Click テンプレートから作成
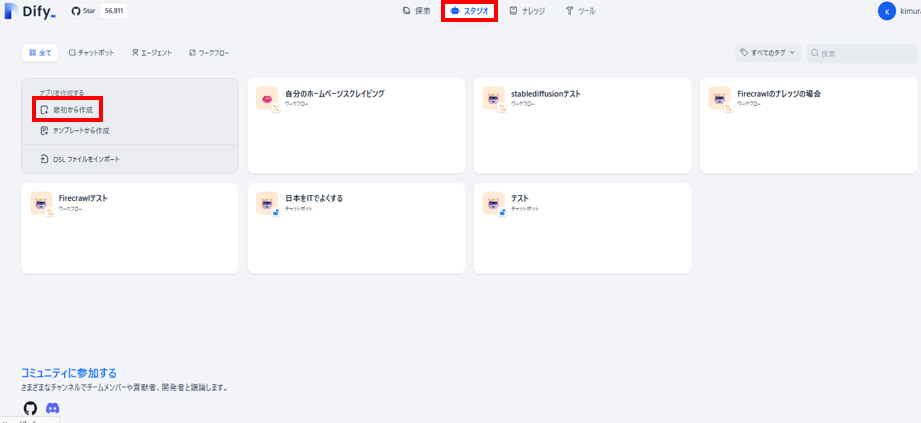This screenshot has width=921, height=423. tap(75, 131)
